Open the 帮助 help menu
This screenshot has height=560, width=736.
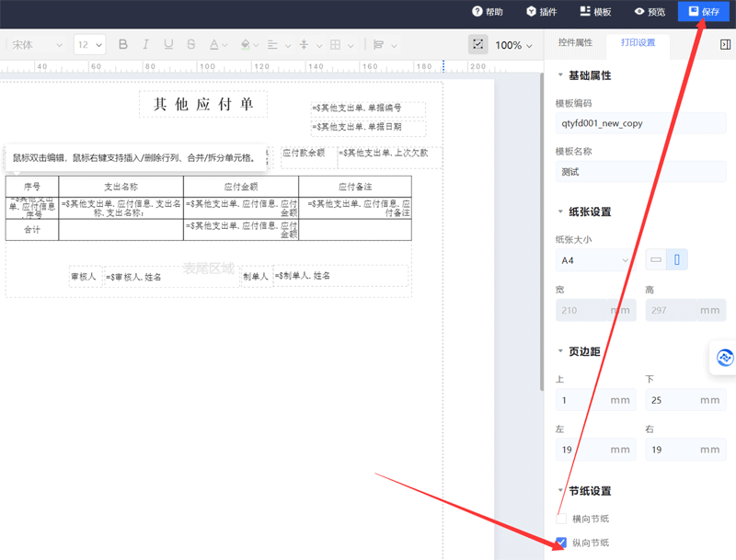(488, 12)
